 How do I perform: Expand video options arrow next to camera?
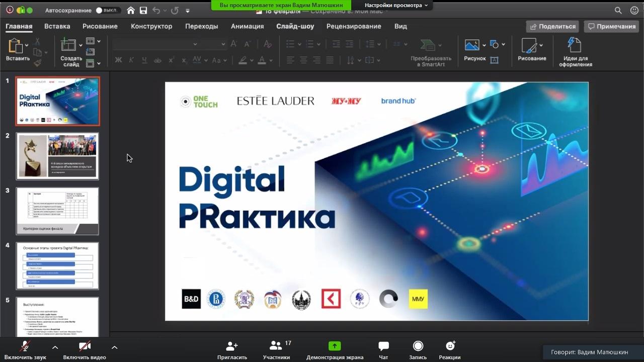pyautogui.click(x=115, y=347)
